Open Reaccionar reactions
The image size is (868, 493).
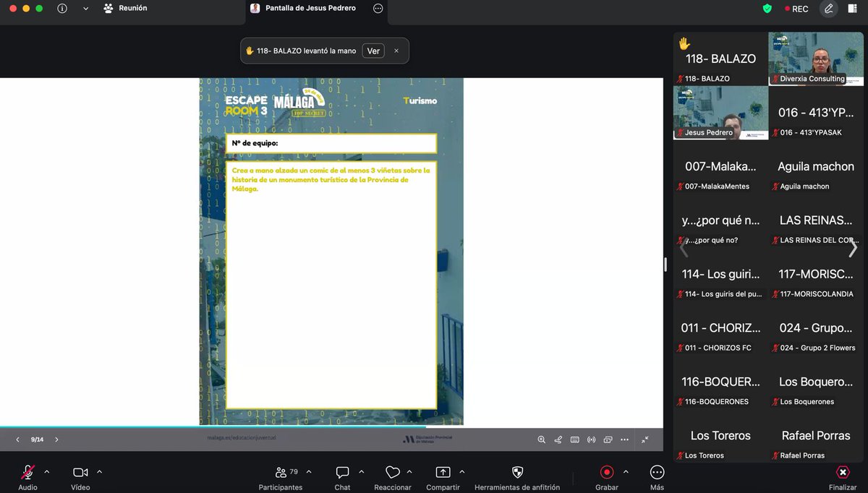click(x=393, y=477)
